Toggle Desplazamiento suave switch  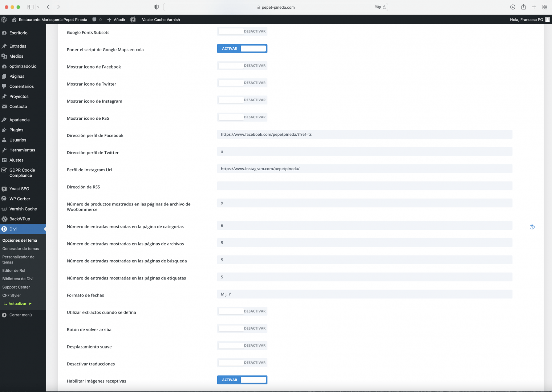[x=242, y=346]
